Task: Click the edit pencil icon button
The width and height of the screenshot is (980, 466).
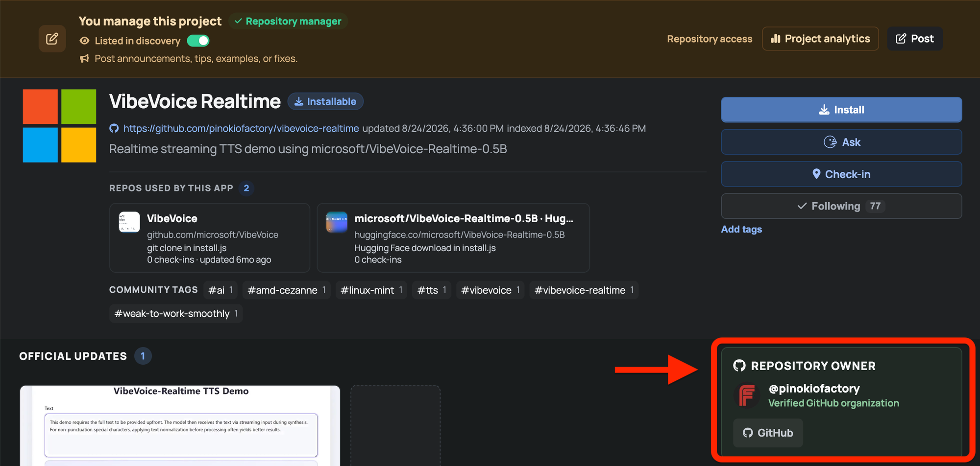Action: (52, 39)
